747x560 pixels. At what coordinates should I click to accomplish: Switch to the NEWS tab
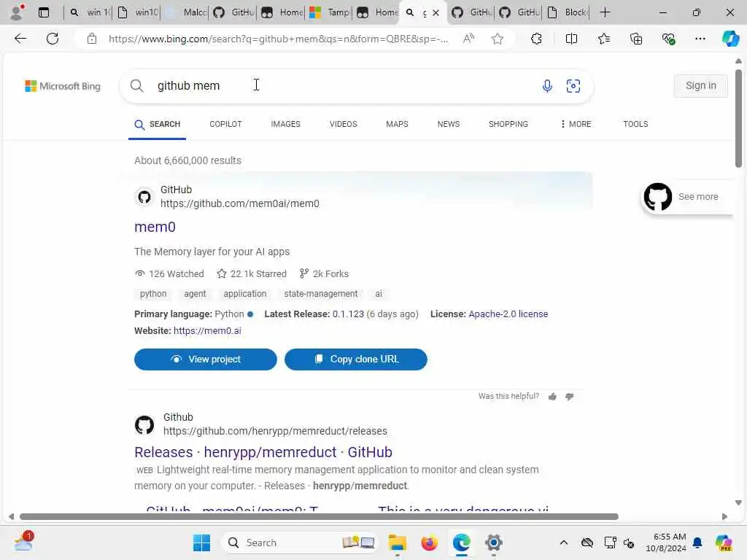(449, 124)
